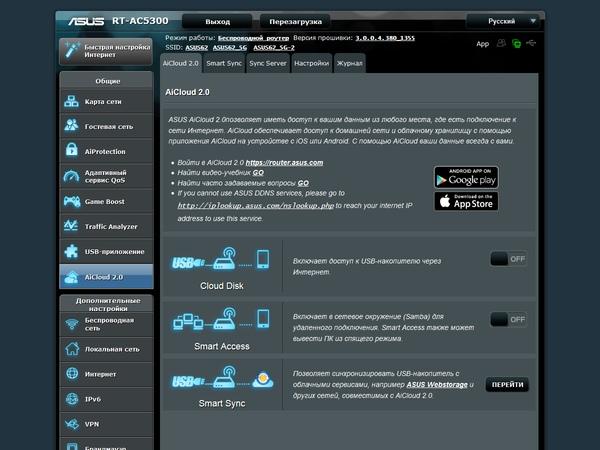Click the Cloud Disk diagram icon
Screen dimensions: 600x450
[x=220, y=259]
